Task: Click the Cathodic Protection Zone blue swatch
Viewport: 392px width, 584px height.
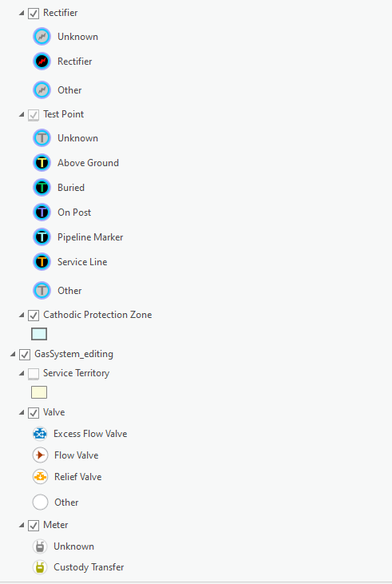Action: tap(39, 334)
